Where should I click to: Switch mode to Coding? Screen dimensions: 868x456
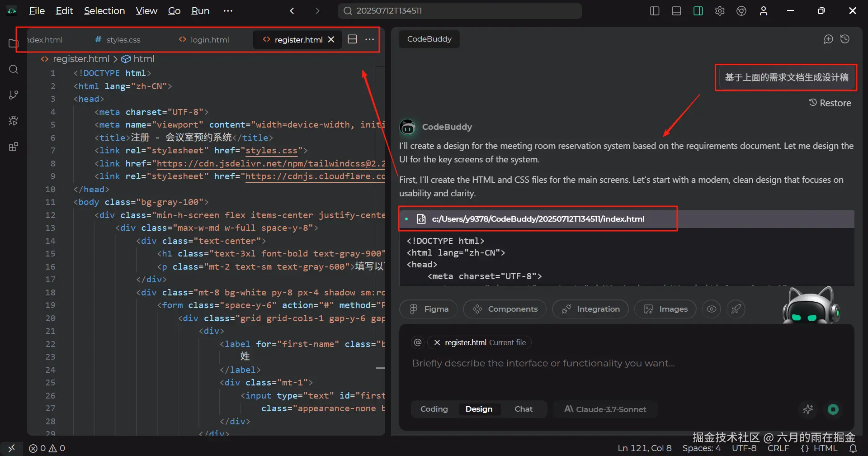[x=434, y=409]
